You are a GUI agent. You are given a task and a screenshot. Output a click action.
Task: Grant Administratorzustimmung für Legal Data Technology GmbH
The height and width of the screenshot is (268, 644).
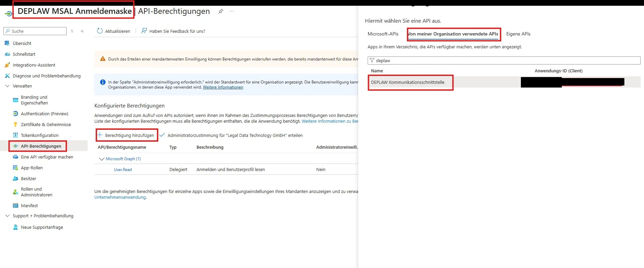[231, 135]
